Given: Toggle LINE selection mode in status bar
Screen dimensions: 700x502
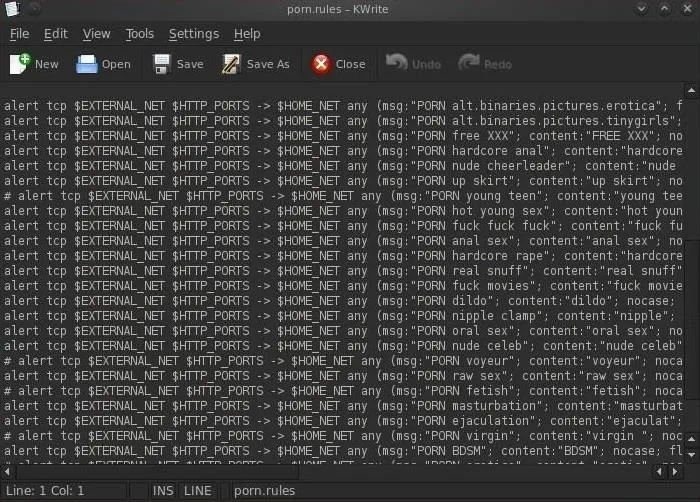Looking at the screenshot, I should pyautogui.click(x=198, y=491).
